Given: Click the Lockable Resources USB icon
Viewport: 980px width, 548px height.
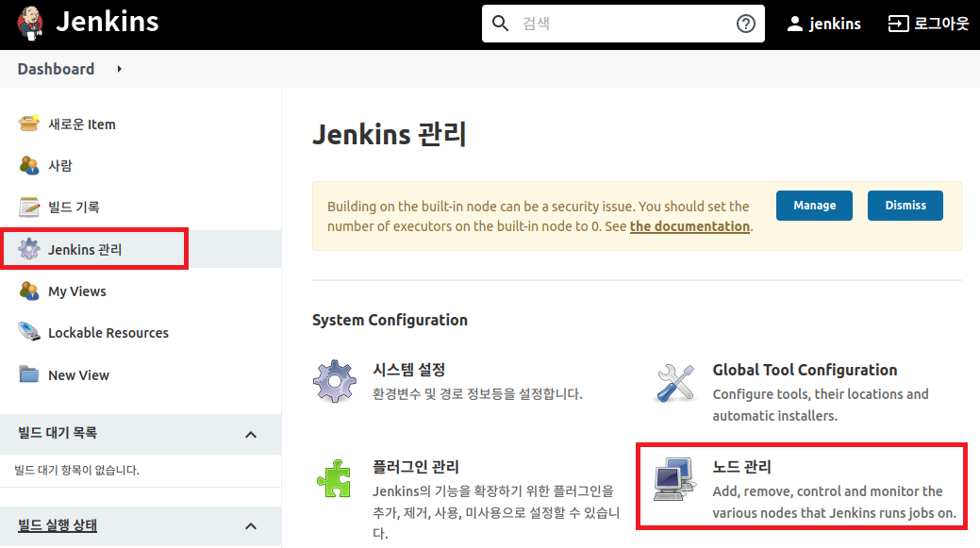Looking at the screenshot, I should (x=28, y=332).
